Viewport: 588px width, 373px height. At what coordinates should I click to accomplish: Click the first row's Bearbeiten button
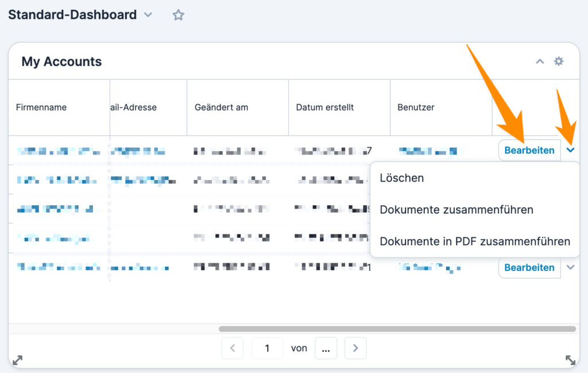529,150
